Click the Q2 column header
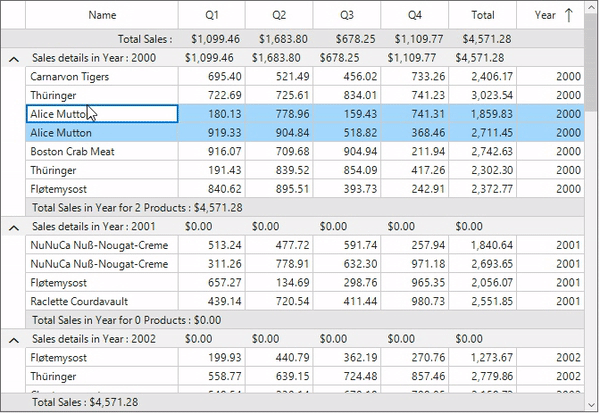600x414 pixels. 278,15
